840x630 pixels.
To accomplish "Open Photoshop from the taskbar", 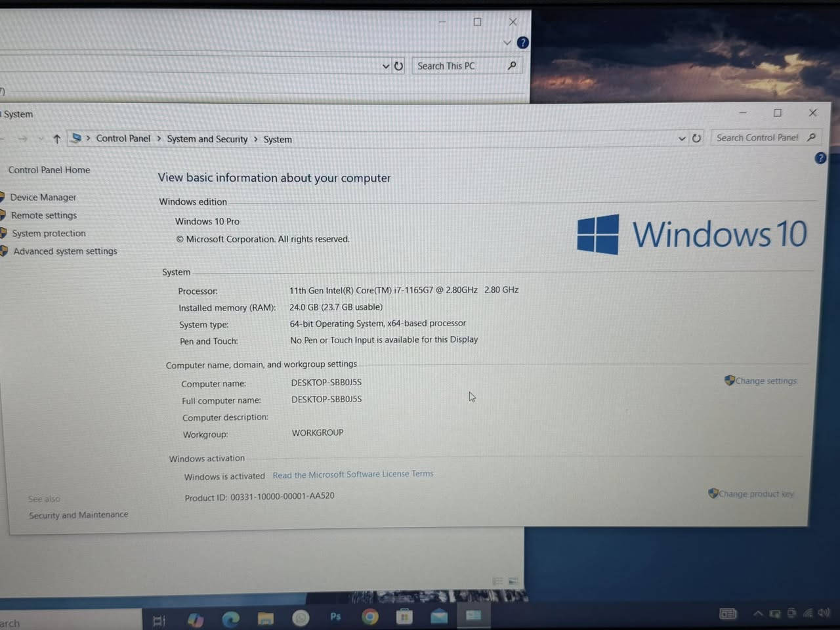I will tap(335, 618).
